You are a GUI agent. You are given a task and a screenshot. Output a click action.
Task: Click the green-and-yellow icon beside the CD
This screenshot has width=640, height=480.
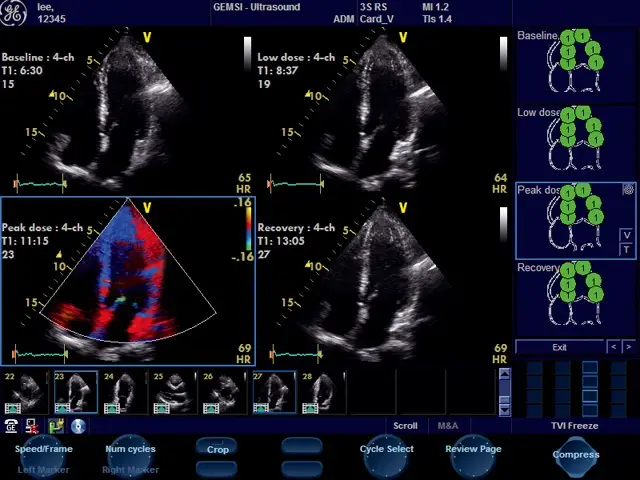coord(55,425)
